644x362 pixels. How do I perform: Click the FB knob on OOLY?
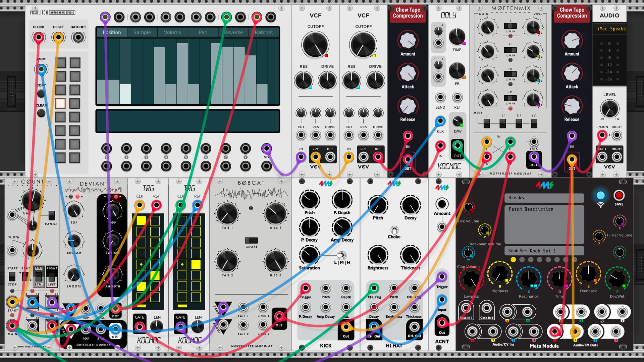(457, 70)
